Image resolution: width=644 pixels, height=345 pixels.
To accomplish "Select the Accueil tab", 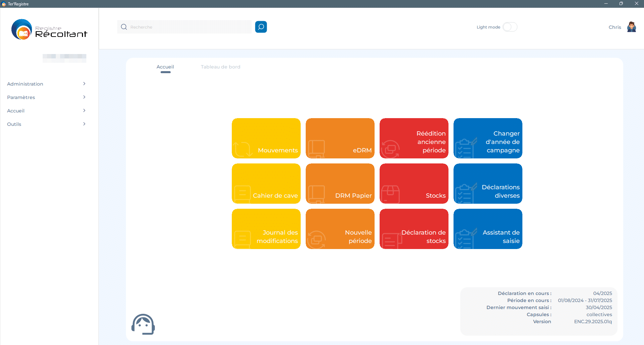I will coord(165,67).
